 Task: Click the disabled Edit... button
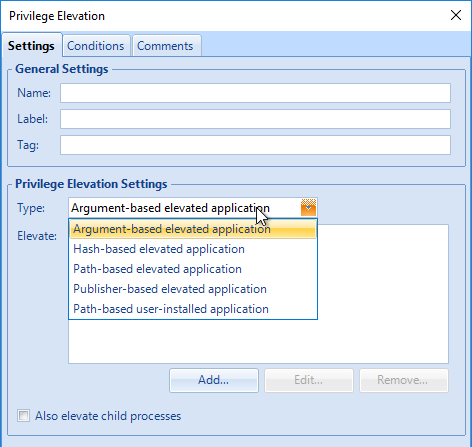pos(309,380)
